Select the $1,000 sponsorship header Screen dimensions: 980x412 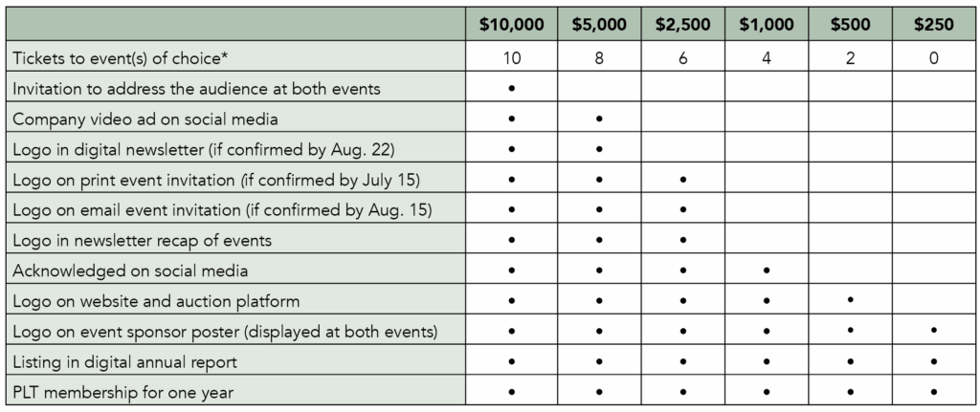click(767, 26)
